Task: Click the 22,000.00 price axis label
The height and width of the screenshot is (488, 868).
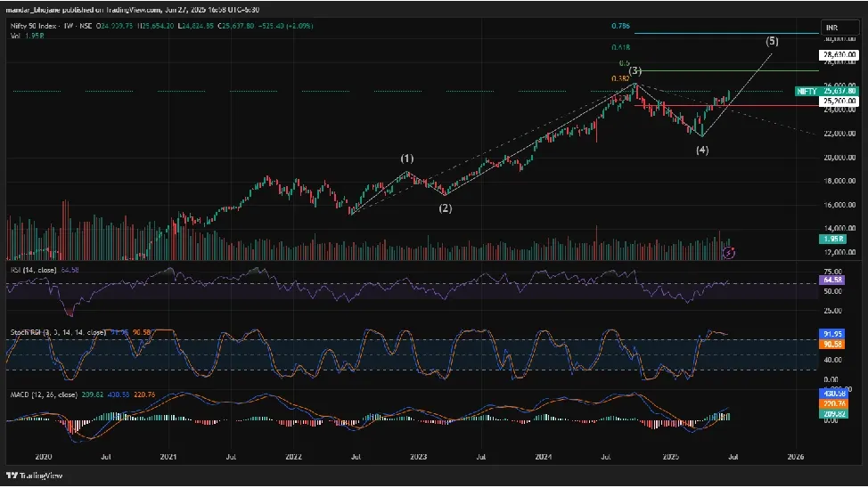Action: tap(839, 134)
